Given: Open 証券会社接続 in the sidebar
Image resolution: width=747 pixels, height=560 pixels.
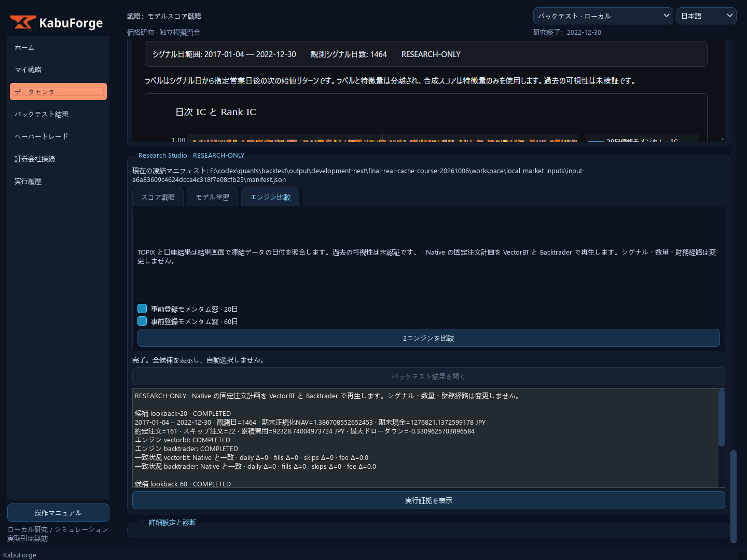Looking at the screenshot, I should tap(58, 159).
